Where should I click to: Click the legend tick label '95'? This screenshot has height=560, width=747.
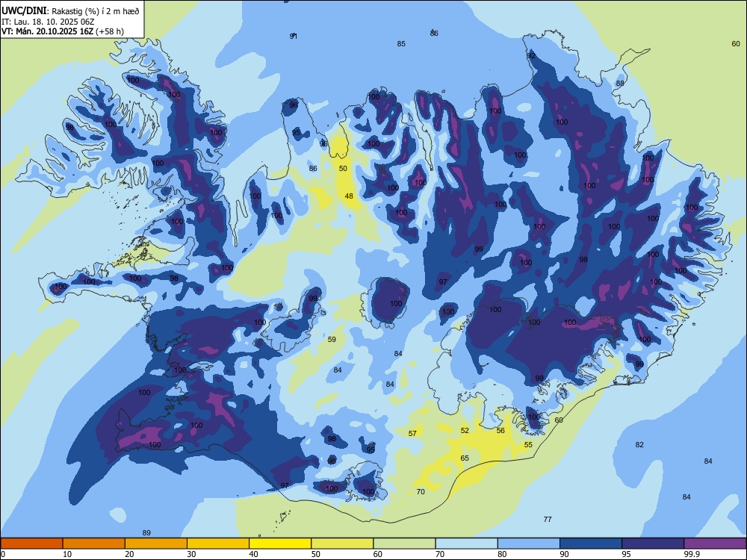pyautogui.click(x=627, y=554)
